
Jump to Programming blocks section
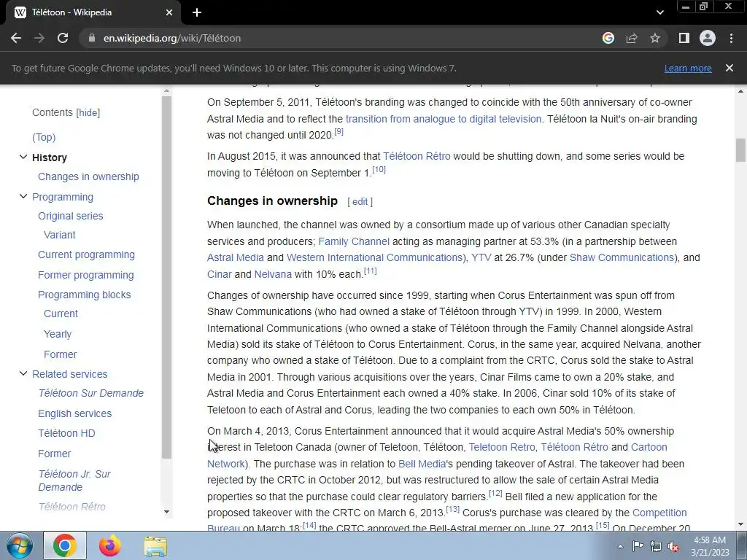click(85, 295)
